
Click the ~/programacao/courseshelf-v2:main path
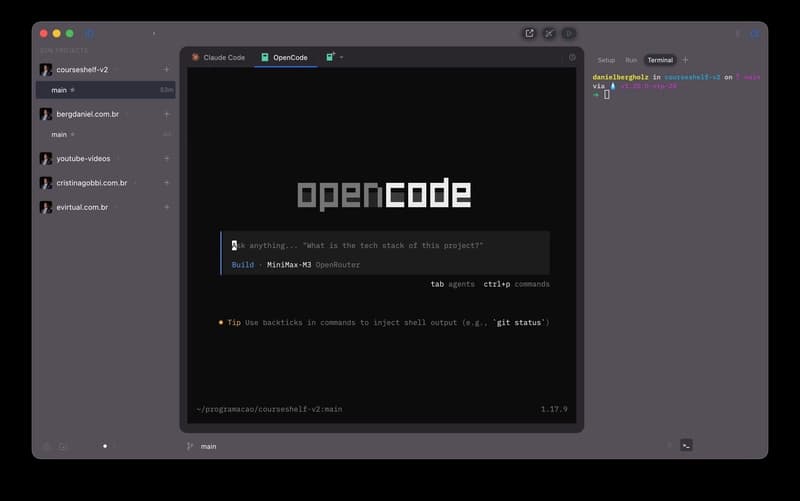click(269, 409)
